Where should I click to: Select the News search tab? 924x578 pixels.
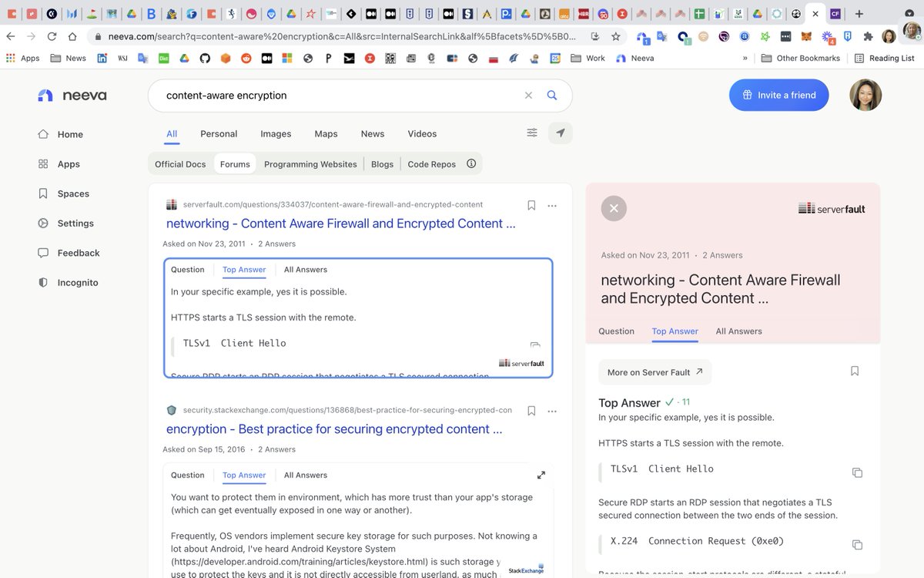coord(373,133)
